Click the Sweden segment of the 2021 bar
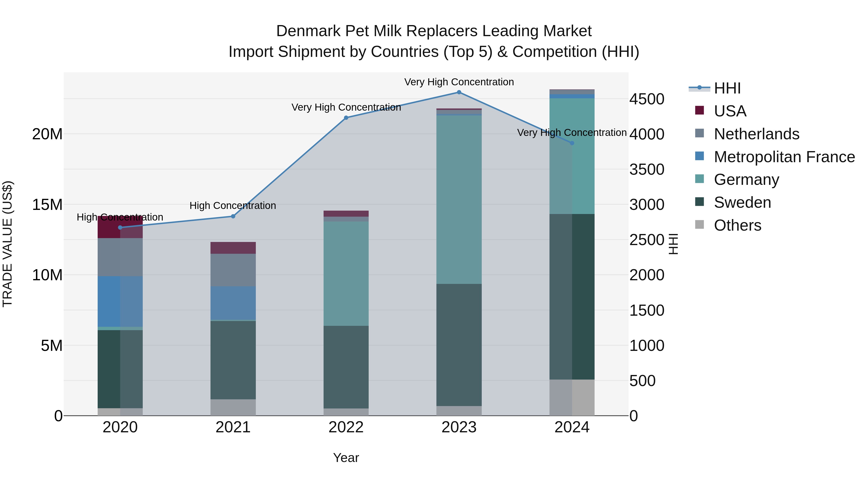Screen dimensions: 868x488 point(233,360)
